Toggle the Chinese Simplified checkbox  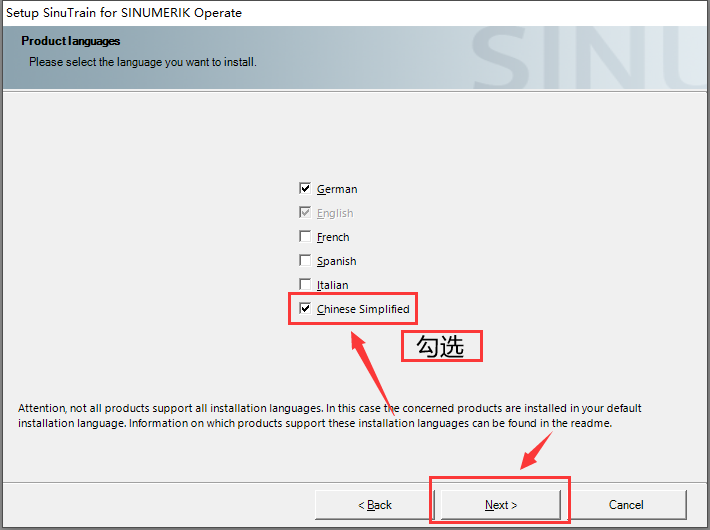click(x=305, y=308)
